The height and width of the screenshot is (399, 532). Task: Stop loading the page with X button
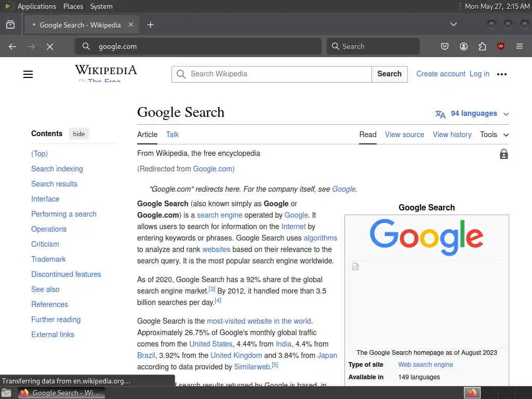pos(49,46)
